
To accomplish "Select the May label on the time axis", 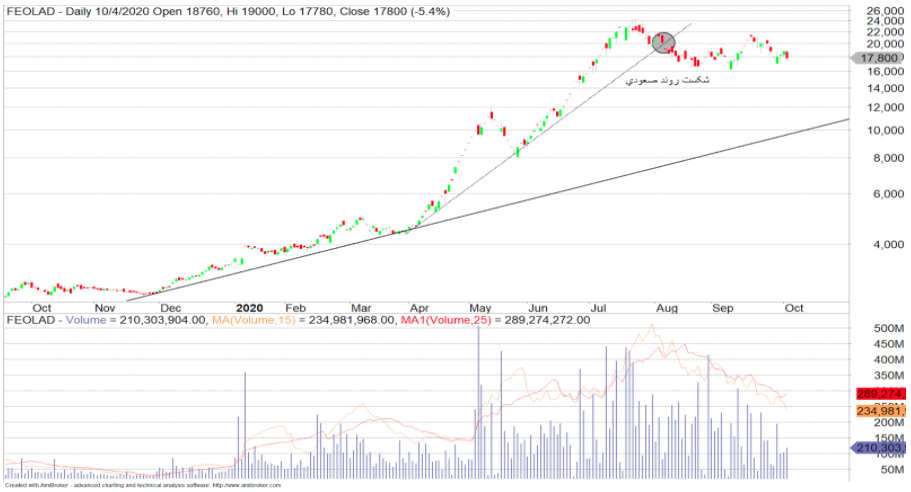I will (482, 308).
